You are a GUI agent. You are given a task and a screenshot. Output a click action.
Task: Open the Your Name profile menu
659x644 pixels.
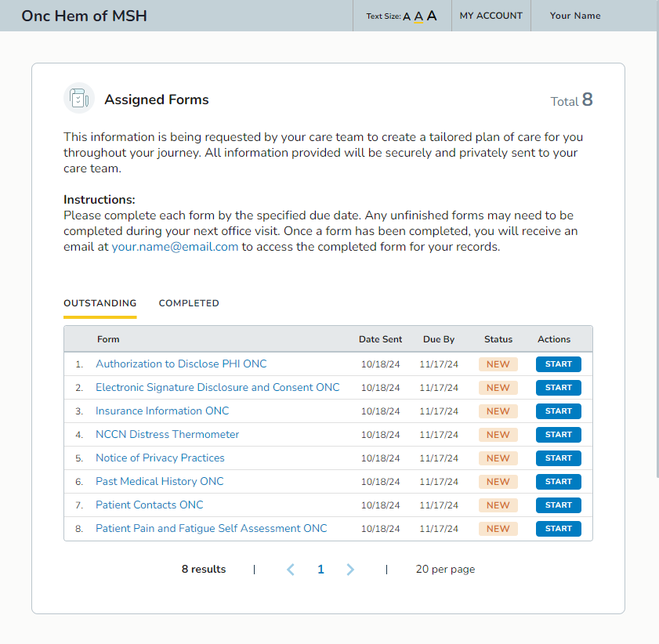click(575, 16)
